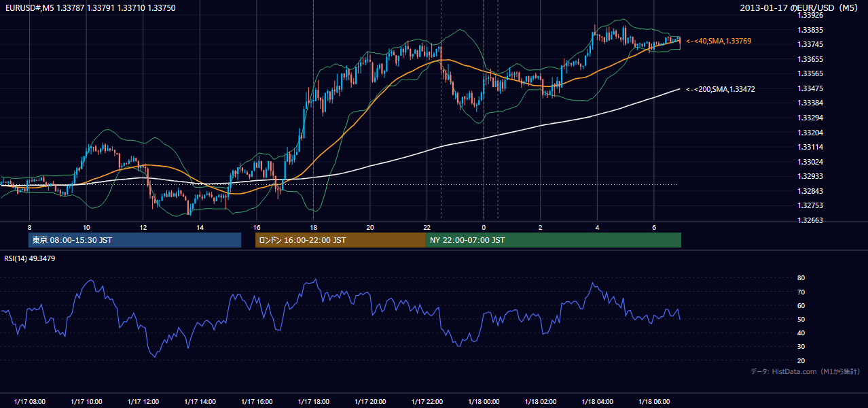Click hour tick 14 under the price chart

(200, 227)
